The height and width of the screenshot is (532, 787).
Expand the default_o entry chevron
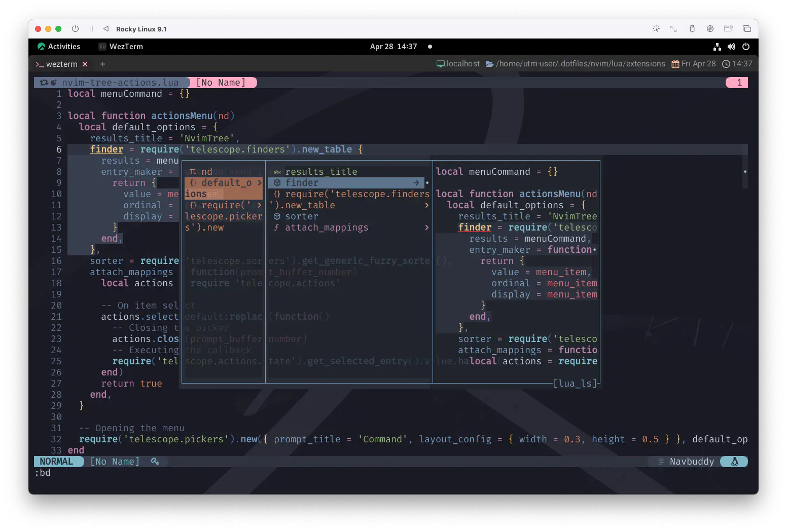click(259, 183)
